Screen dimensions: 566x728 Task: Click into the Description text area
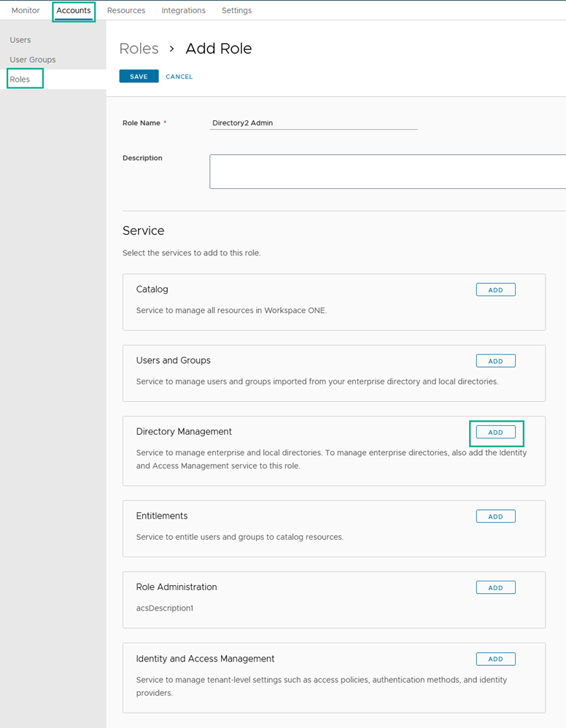388,171
